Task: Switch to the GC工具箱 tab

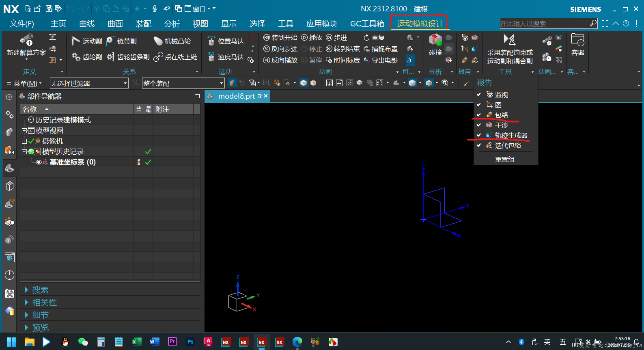Action: (367, 24)
